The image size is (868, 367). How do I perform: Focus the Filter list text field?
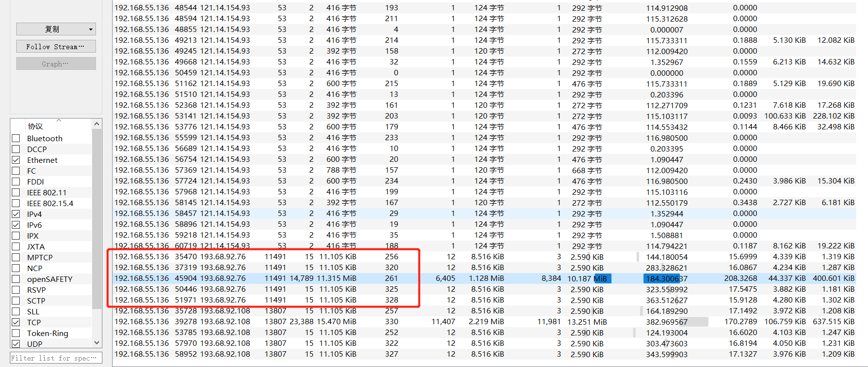tap(56, 358)
